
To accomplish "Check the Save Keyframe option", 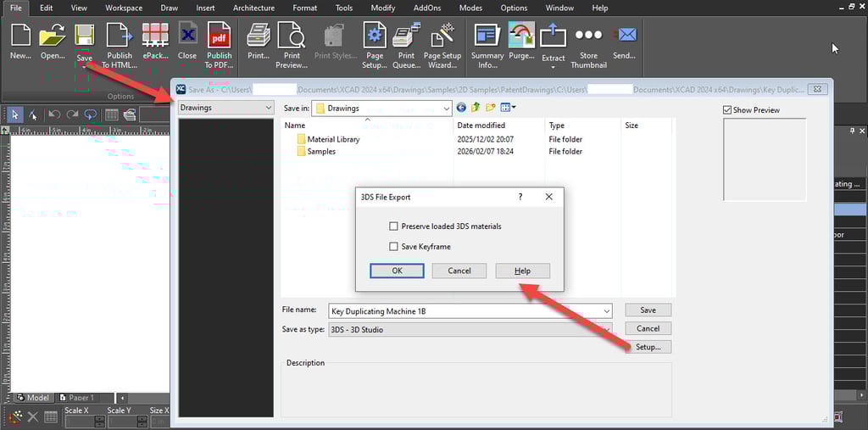I will (393, 247).
